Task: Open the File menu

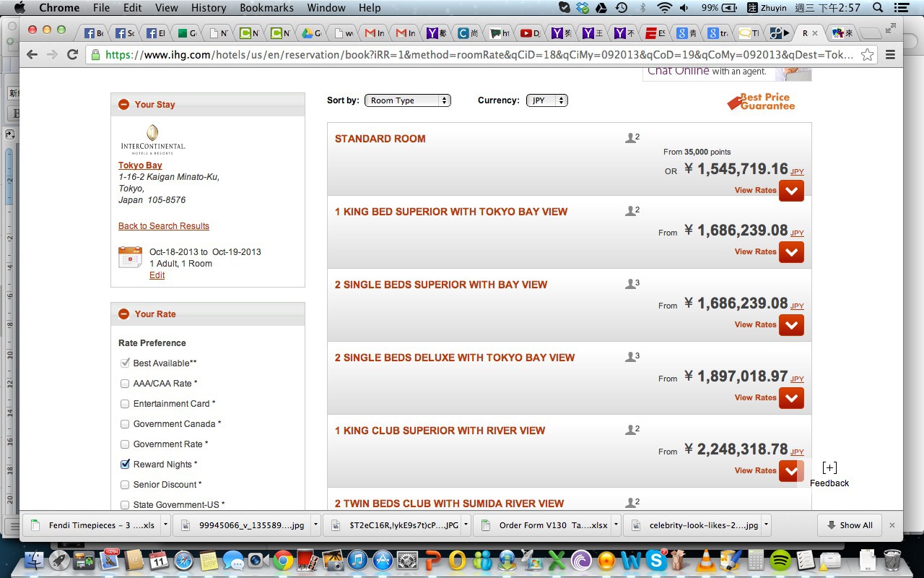Action: [101, 8]
